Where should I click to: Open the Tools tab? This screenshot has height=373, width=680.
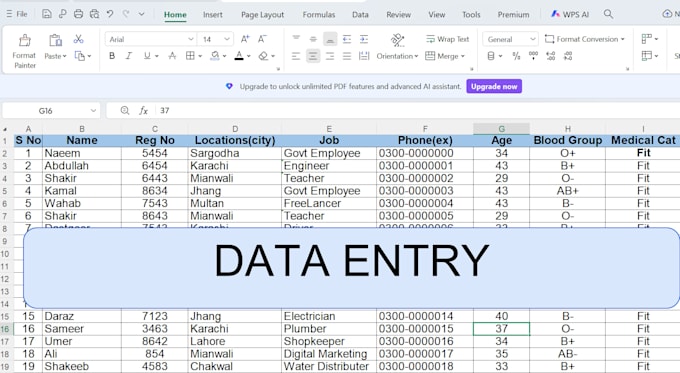click(x=471, y=15)
